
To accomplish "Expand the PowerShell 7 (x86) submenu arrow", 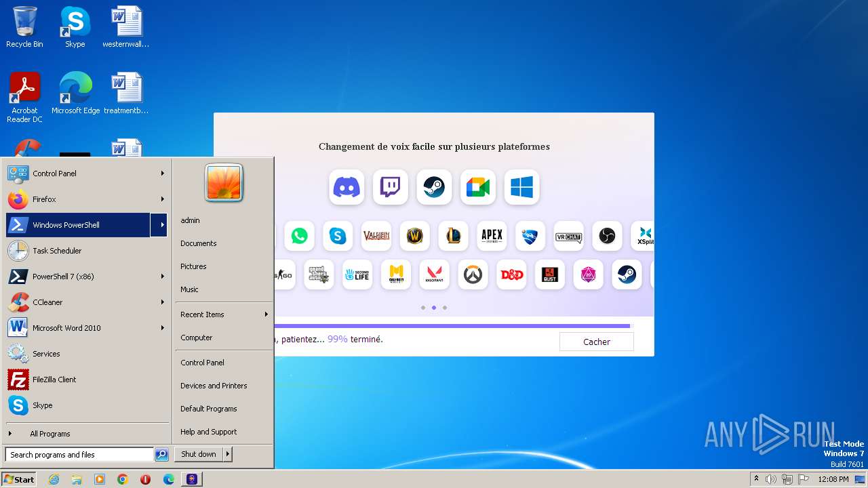I will pos(162,277).
